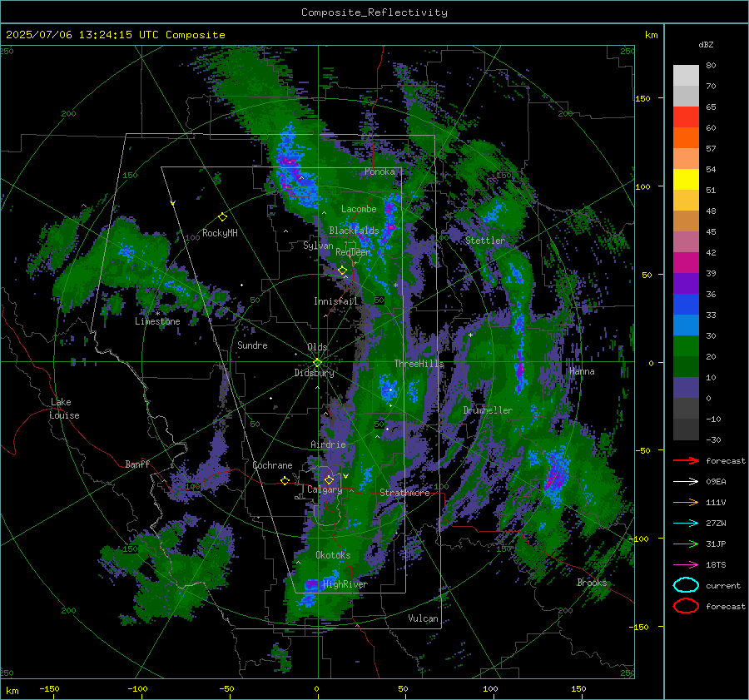Click the HighRiver city label
This screenshot has height=700, width=749.
345,584
